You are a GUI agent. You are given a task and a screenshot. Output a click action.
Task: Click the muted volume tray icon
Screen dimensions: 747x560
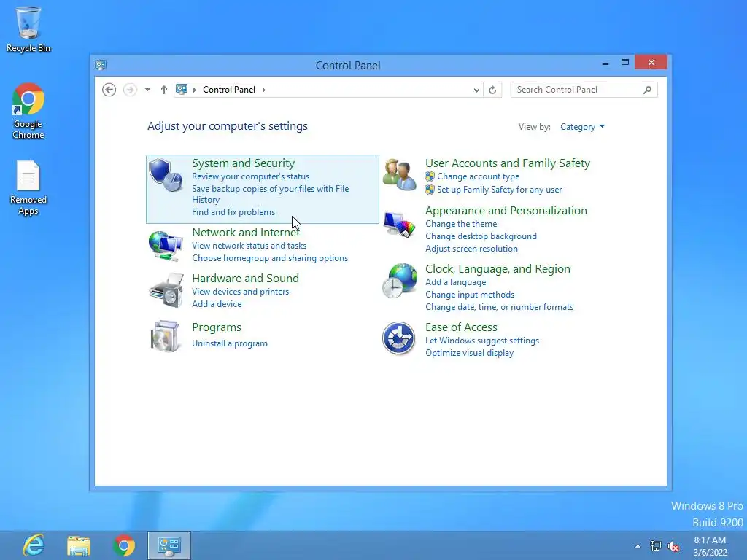click(673, 546)
